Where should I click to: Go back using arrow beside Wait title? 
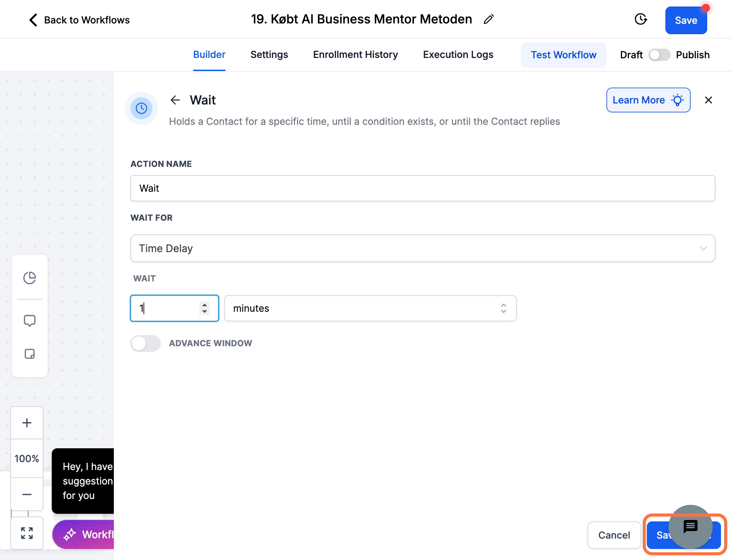point(175,100)
